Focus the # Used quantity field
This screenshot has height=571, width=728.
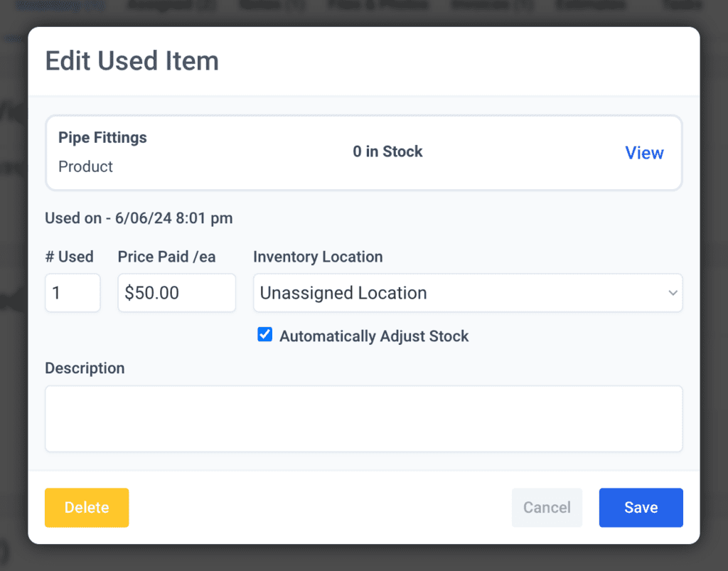point(73,293)
